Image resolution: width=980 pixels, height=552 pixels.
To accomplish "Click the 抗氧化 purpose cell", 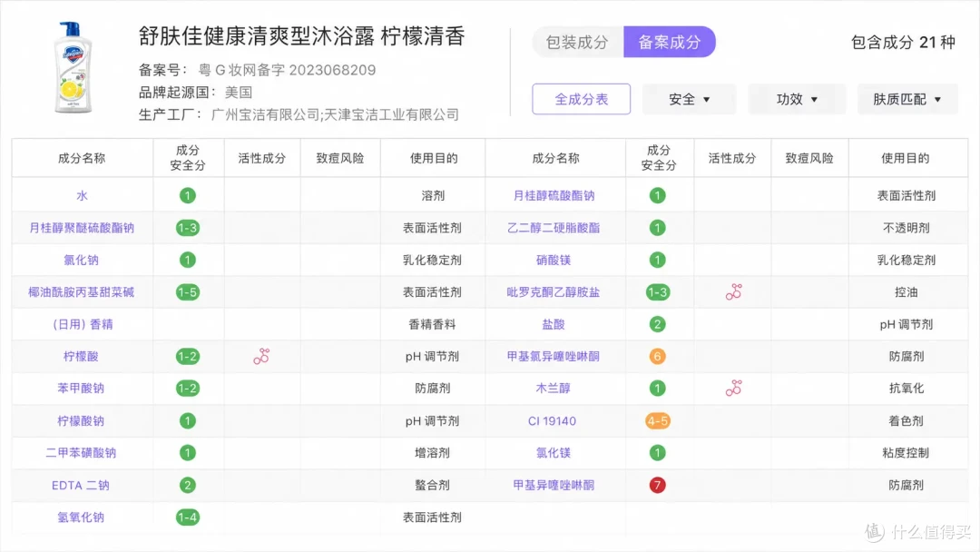I will pyautogui.click(x=906, y=389).
